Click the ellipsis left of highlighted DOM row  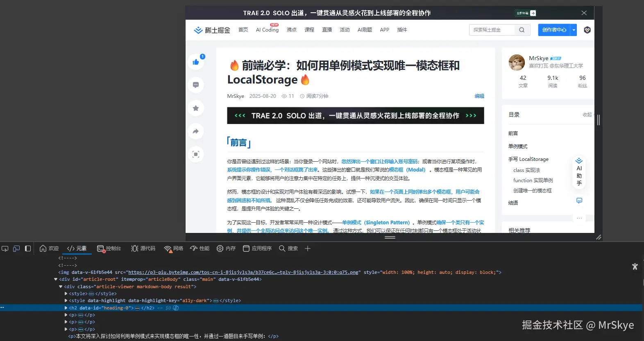2,307
